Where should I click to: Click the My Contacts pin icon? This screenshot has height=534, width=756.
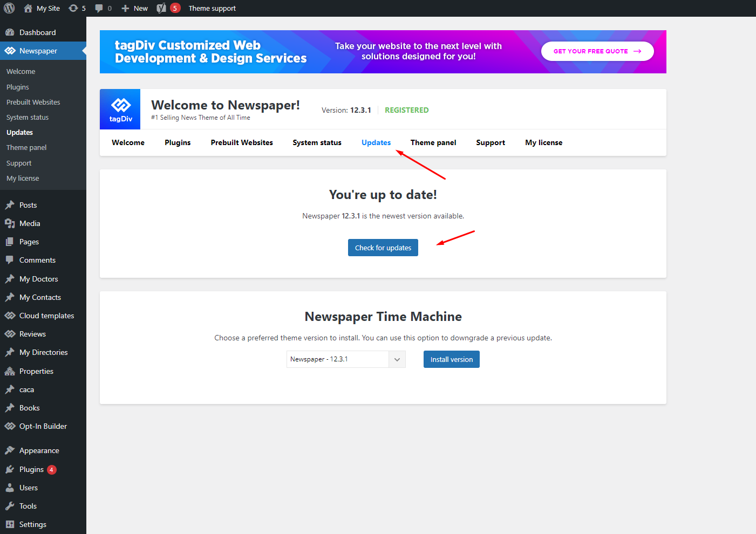pyautogui.click(x=10, y=297)
